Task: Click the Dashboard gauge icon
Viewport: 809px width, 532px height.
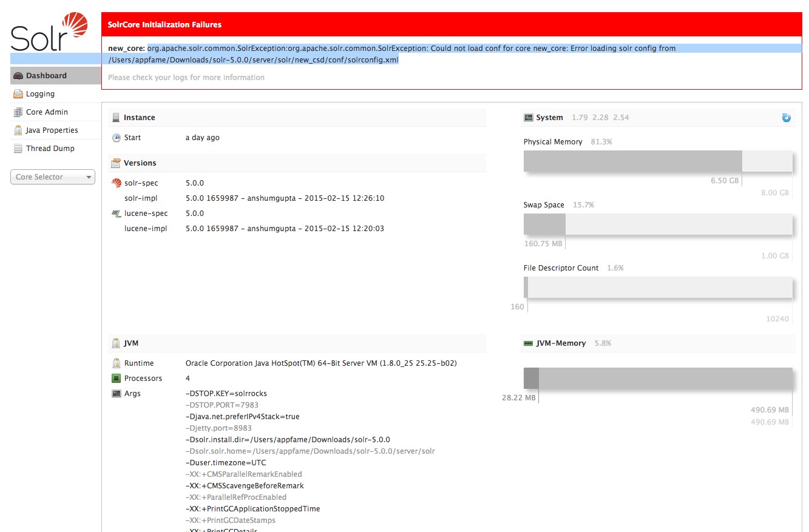Action: pyautogui.click(x=18, y=76)
